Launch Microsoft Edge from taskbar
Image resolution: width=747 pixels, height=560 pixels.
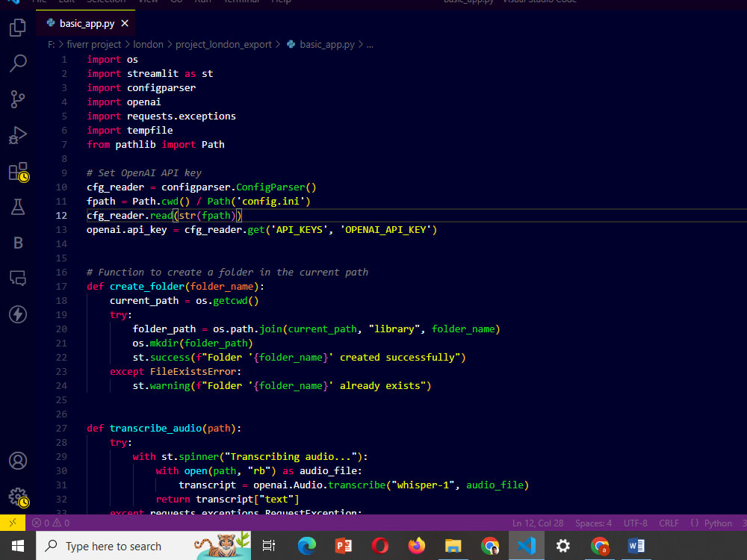tap(307, 546)
